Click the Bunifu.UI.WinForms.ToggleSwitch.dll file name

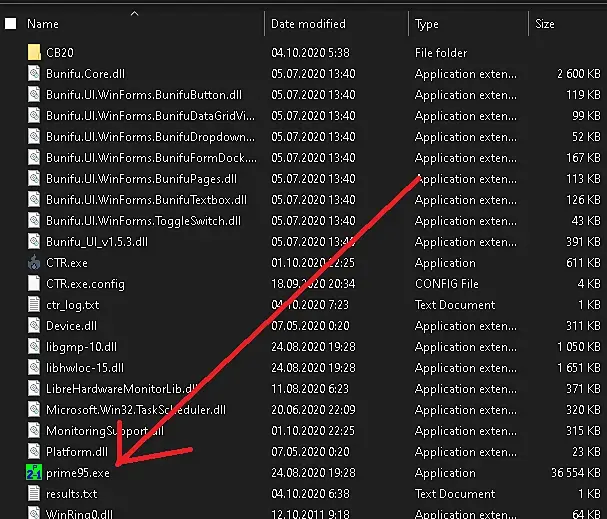coord(144,221)
